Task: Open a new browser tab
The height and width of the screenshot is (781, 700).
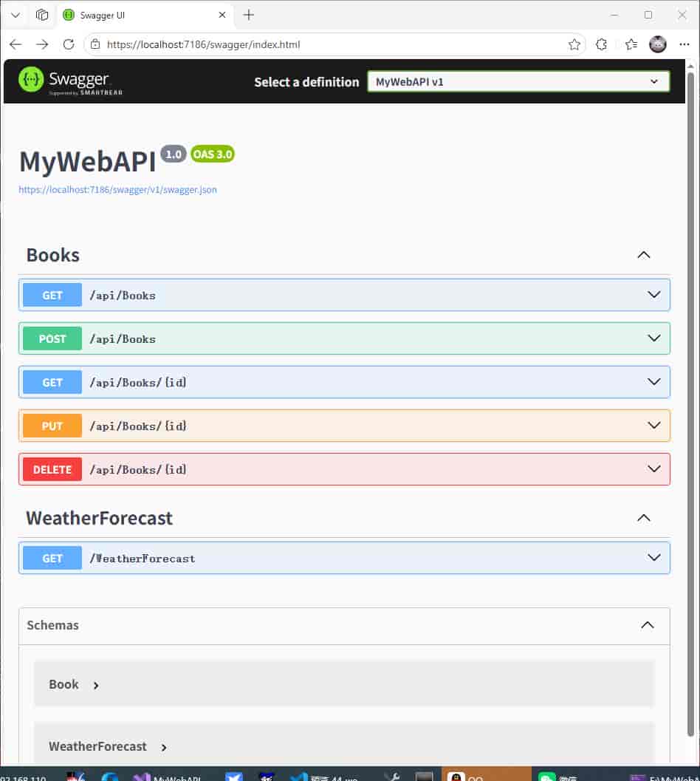Action: pos(248,15)
